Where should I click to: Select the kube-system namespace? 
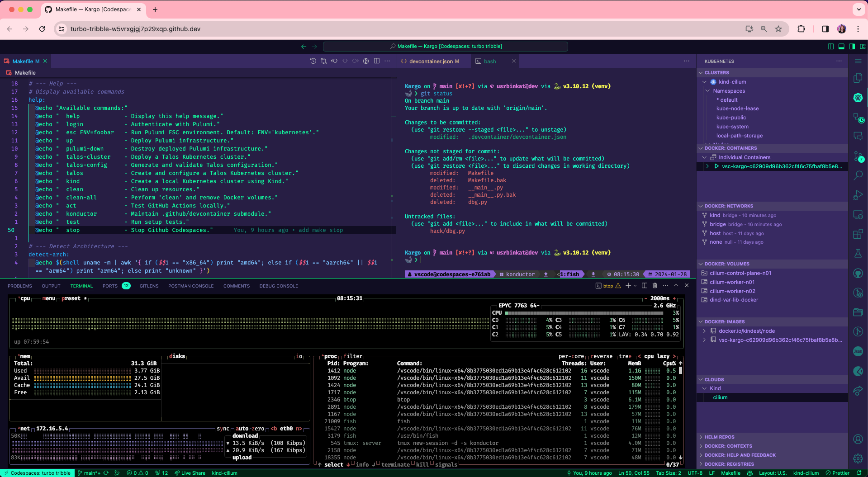732,127
